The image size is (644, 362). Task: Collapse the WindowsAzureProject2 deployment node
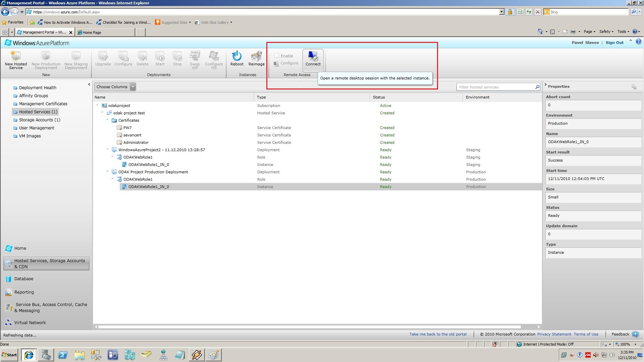[107, 149]
